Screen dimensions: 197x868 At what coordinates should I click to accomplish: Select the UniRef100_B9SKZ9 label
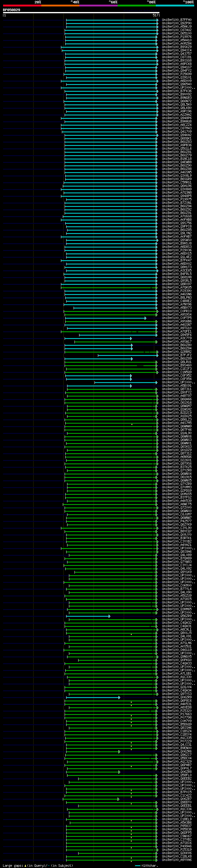point(176,47)
